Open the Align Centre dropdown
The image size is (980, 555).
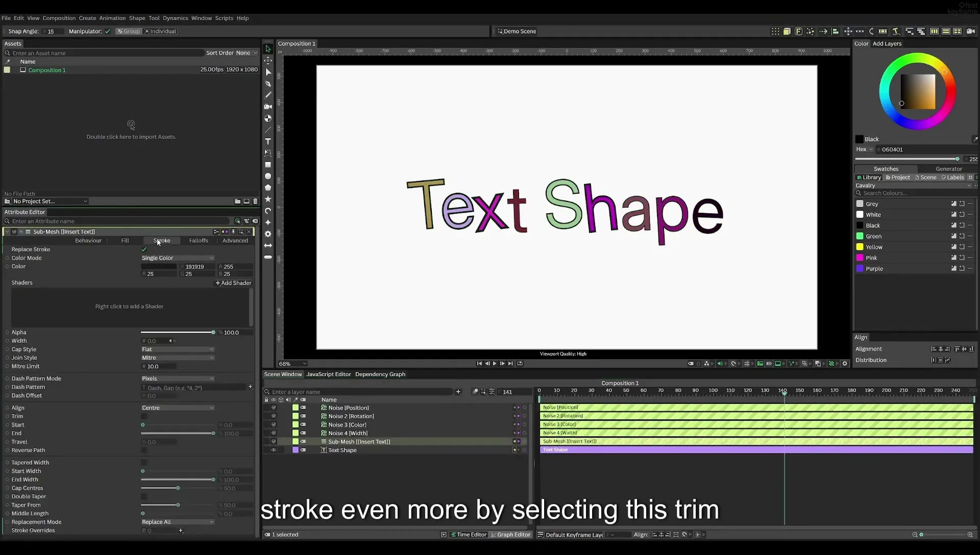click(x=178, y=408)
